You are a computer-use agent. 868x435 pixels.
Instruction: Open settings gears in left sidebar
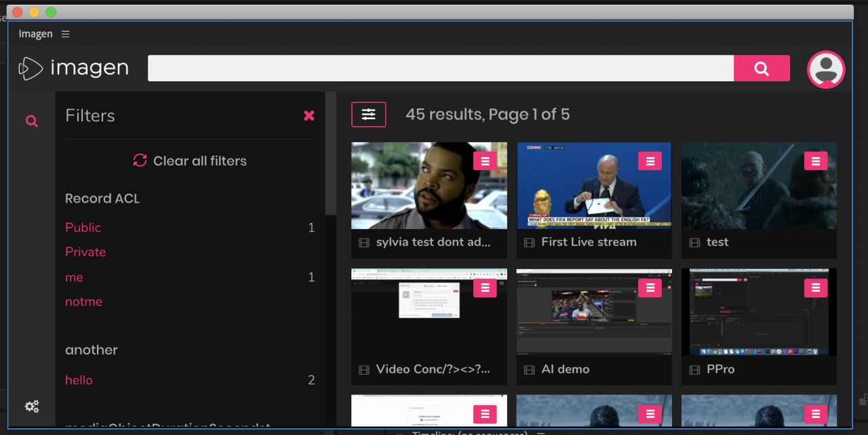pyautogui.click(x=31, y=407)
